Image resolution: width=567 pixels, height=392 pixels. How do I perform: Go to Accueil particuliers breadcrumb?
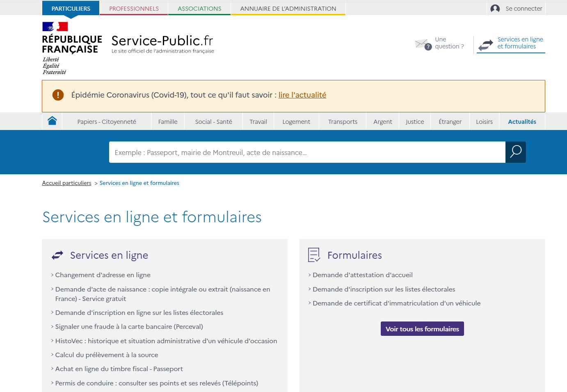click(66, 183)
